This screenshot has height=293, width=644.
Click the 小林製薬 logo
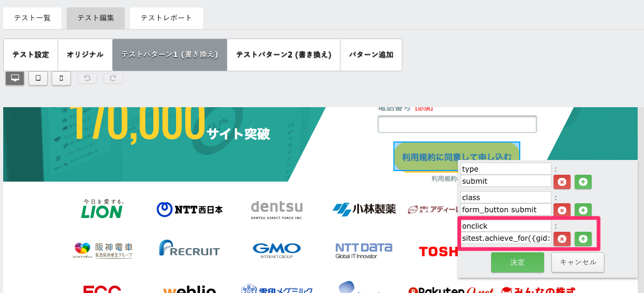pos(364,210)
